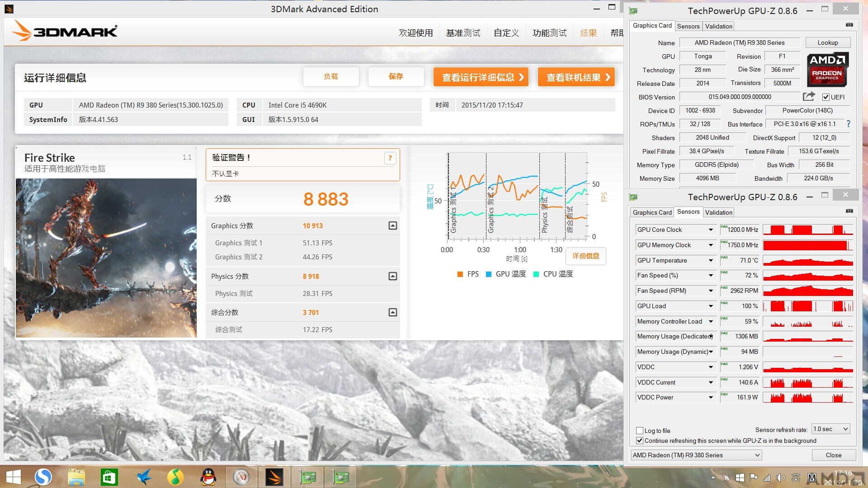This screenshot has height=488, width=868.
Task: Open QQ penguin on taskbar
Action: (x=208, y=477)
